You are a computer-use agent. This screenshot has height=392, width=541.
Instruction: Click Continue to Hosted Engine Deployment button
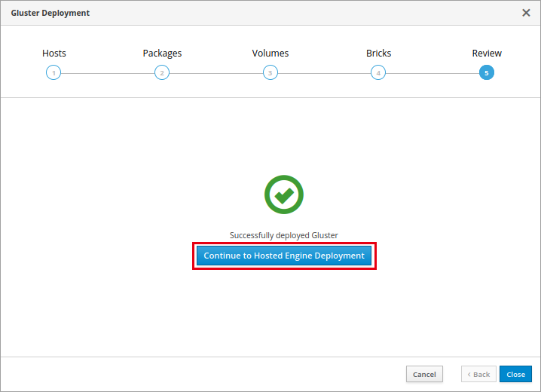click(x=284, y=256)
